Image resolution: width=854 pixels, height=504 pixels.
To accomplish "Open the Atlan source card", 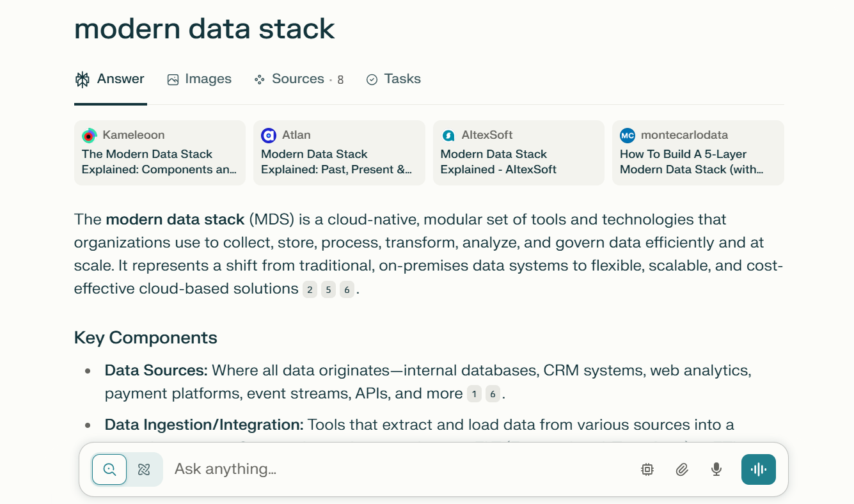I will click(x=339, y=153).
